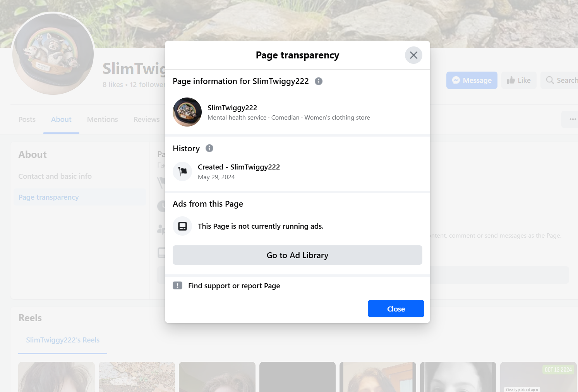
Task: Click the Messenger icon in Message button
Action: point(456,80)
